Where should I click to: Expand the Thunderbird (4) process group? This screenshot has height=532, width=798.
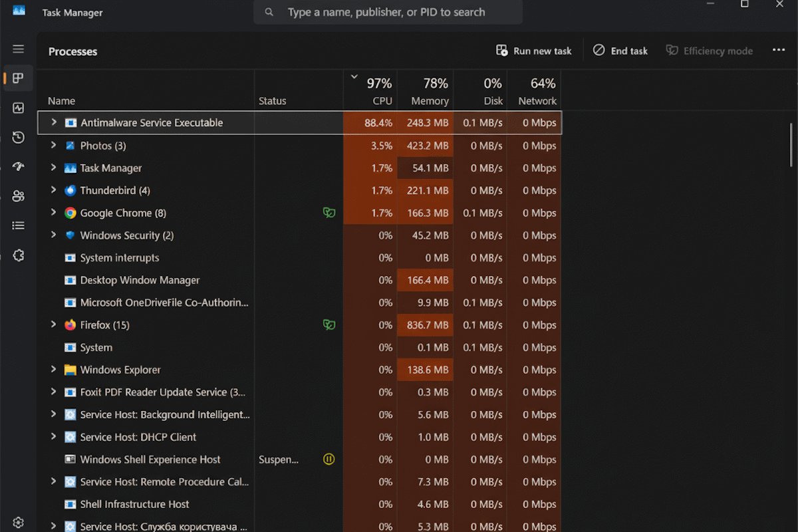coord(54,190)
